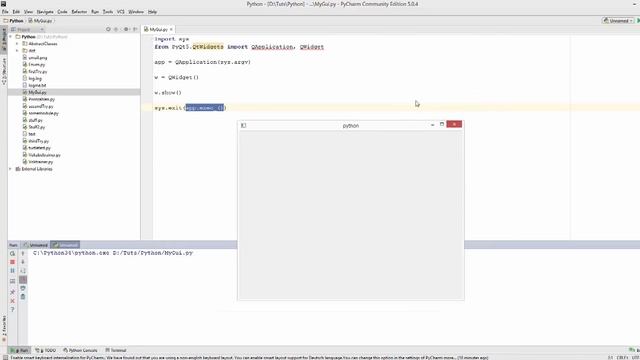Viewport: 640px width, 360px height.
Task: Open the Help menu
Action: pos(152,12)
